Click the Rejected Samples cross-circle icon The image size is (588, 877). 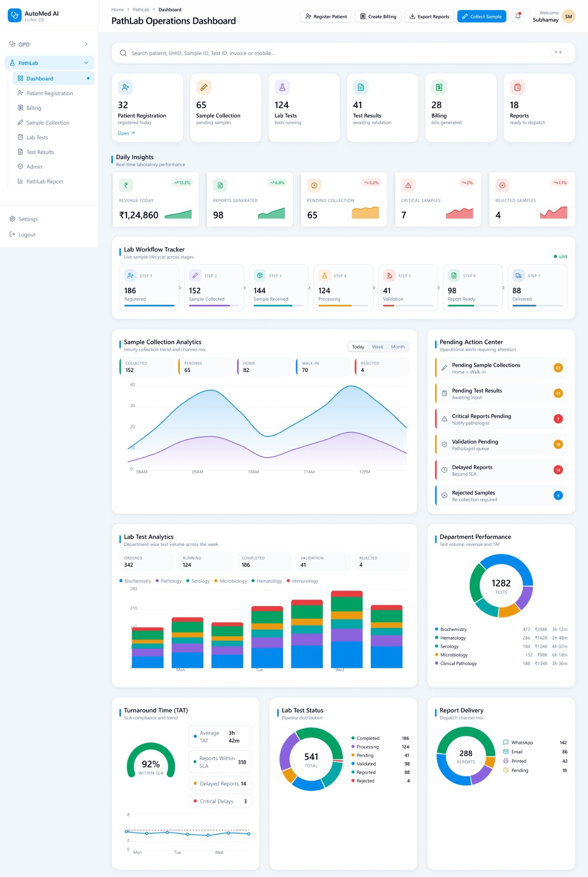pyautogui.click(x=502, y=185)
